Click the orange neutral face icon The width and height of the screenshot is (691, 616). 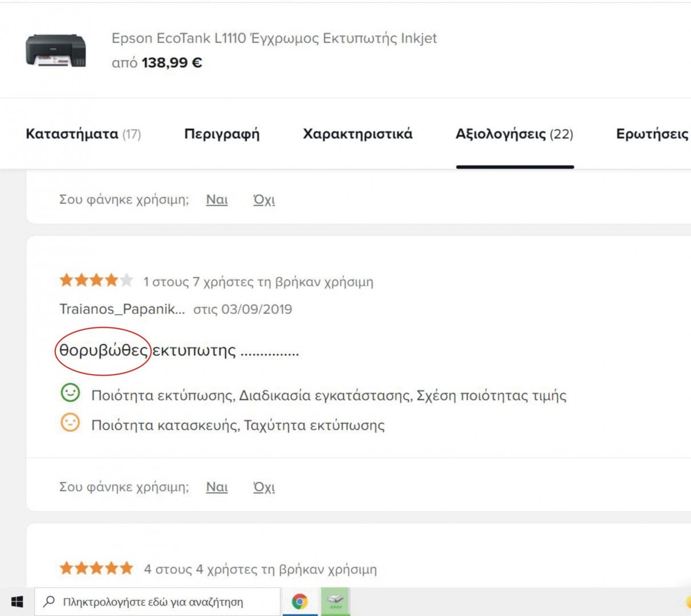pos(71,423)
